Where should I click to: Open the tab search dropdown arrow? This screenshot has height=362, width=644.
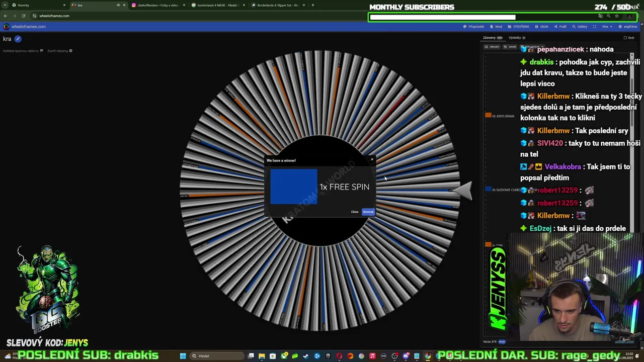5,5
